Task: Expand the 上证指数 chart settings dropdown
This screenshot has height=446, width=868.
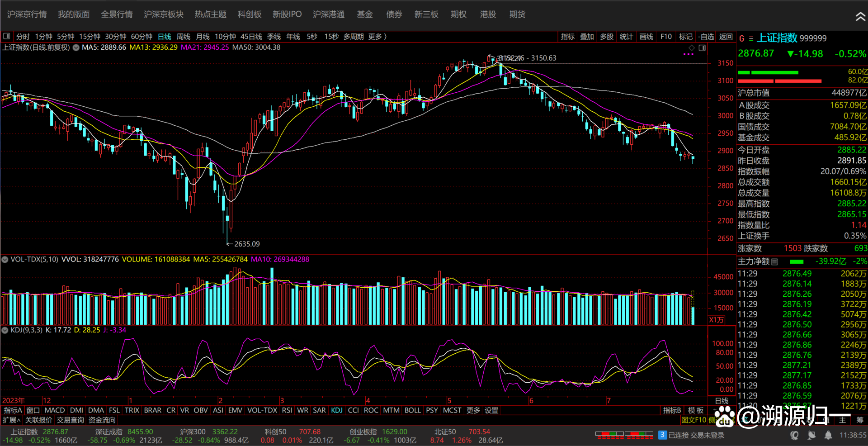Action: (76, 47)
